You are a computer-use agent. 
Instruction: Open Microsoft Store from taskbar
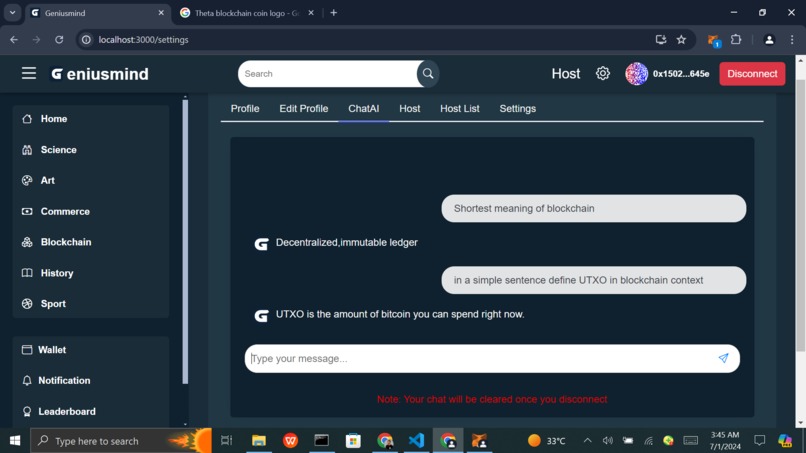(x=353, y=440)
